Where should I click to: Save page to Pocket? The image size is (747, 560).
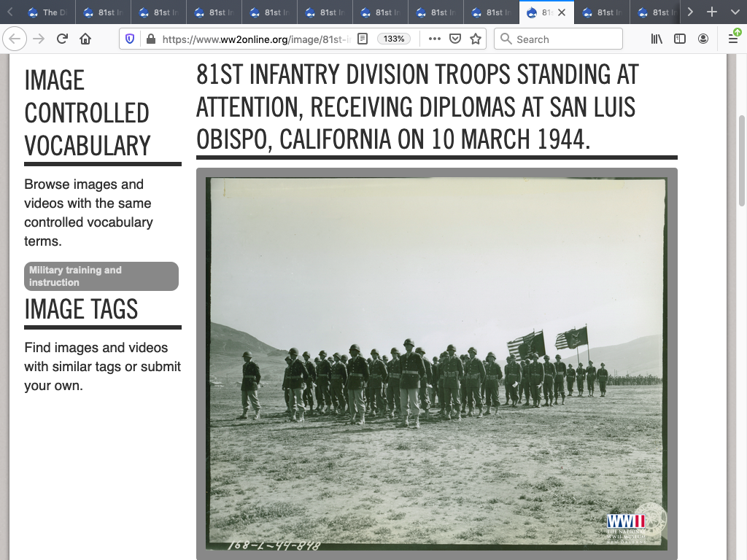(x=455, y=39)
